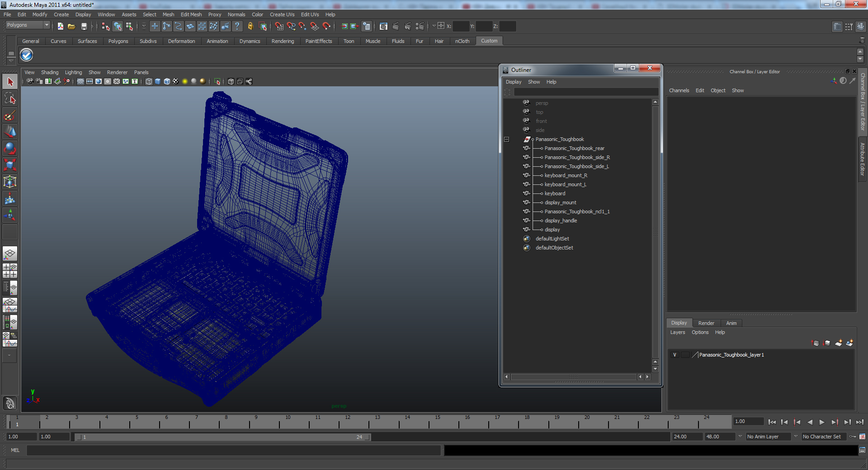The width and height of the screenshot is (868, 470).
Task: Enable Snap to curves magnet icon
Action: (x=291, y=26)
